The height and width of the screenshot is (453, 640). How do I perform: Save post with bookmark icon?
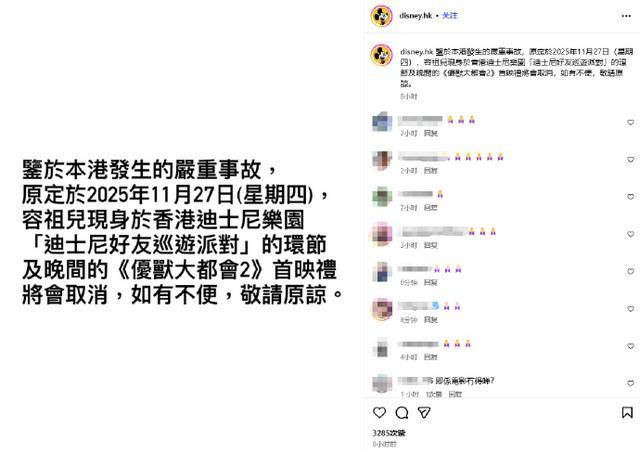click(627, 413)
